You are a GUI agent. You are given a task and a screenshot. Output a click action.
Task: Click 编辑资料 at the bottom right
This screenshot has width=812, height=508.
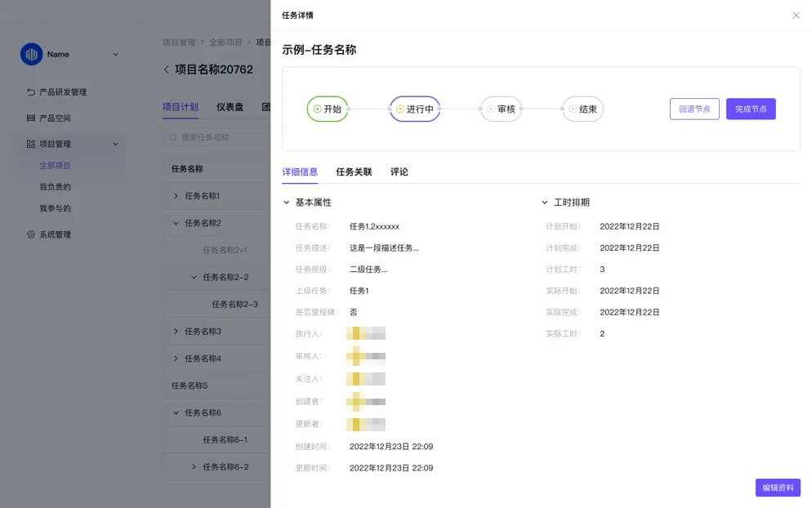coord(777,488)
